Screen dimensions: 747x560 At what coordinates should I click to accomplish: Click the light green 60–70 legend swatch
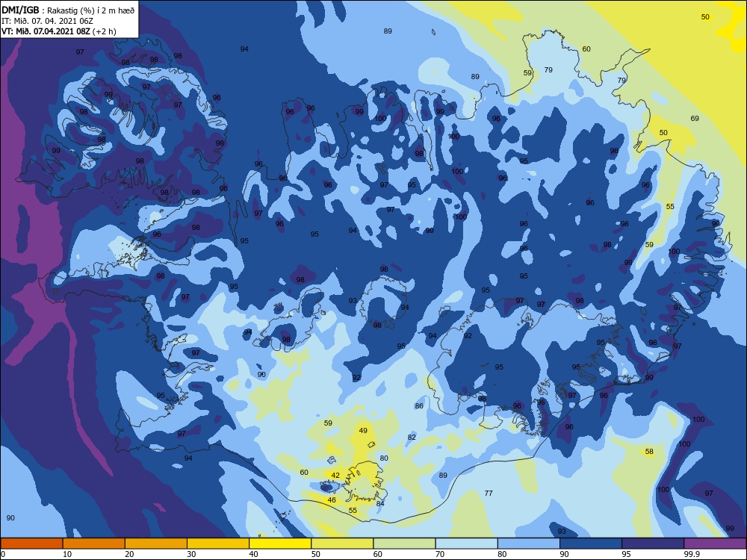coord(404,544)
